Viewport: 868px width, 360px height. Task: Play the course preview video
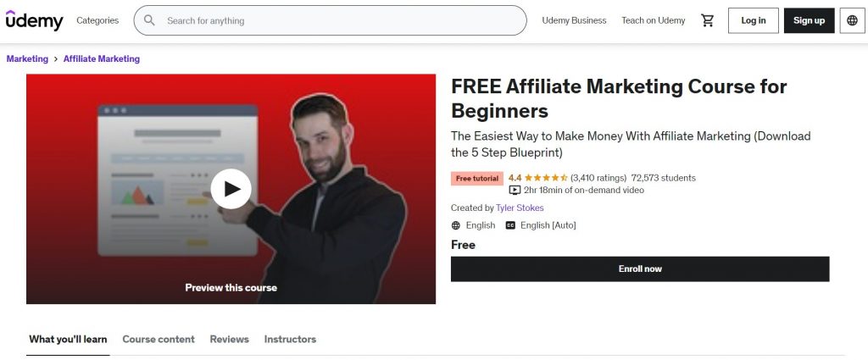tap(231, 189)
